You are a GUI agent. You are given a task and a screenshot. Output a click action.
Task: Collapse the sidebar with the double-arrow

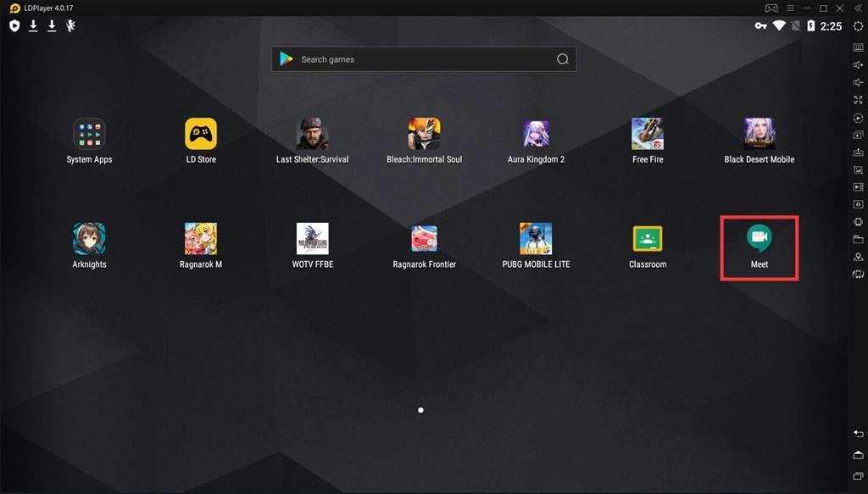[x=858, y=8]
